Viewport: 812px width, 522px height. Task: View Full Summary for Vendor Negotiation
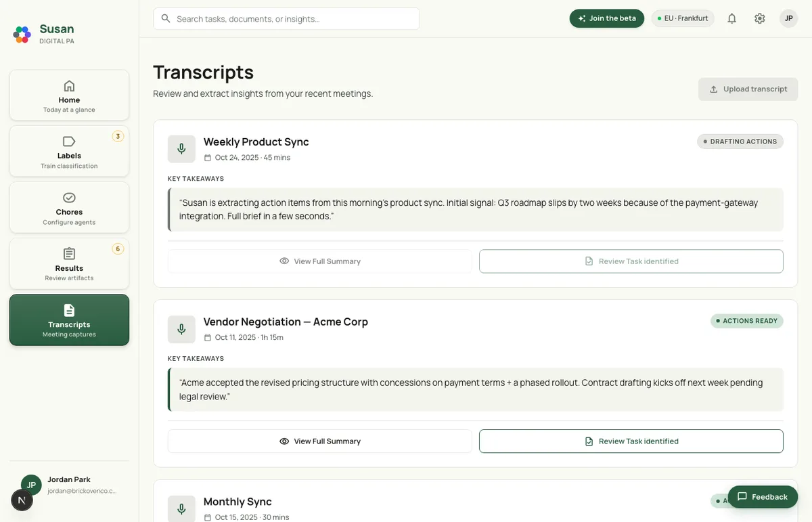coord(320,441)
